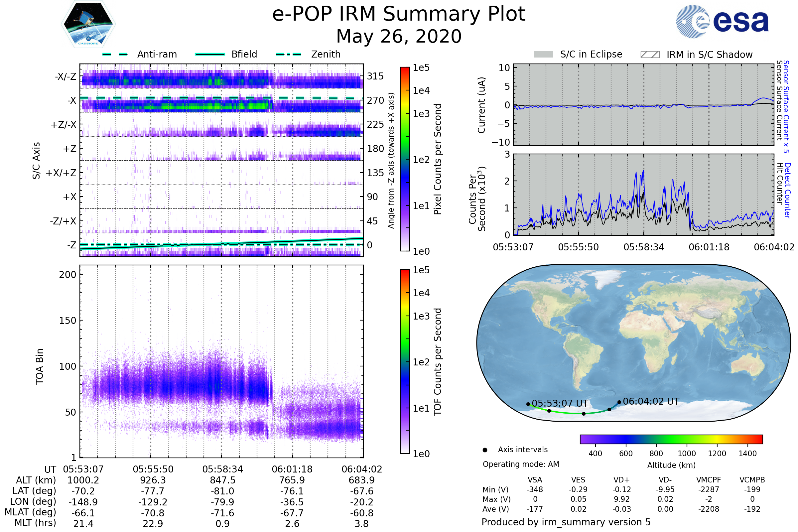Click the Altitude (km) horizontal colorbar

coord(671,439)
